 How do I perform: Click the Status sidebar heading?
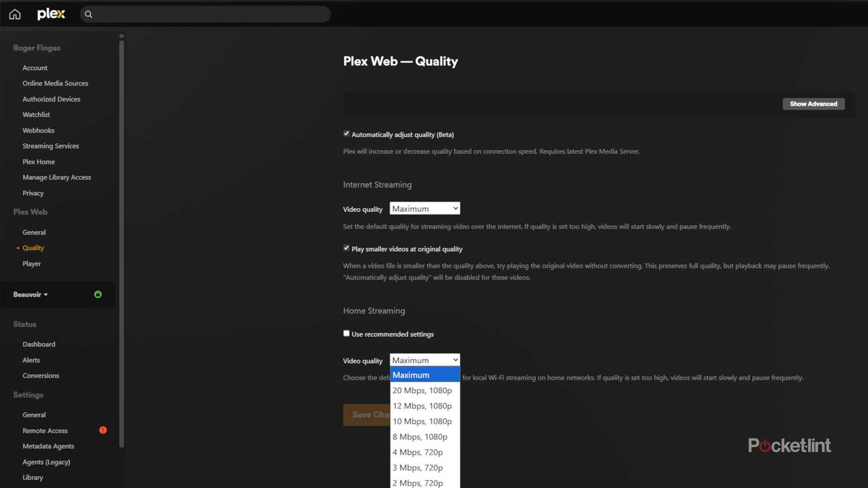[24, 324]
